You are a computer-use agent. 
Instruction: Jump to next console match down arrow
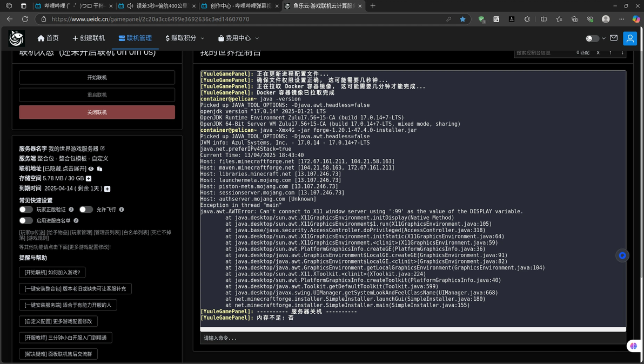(x=622, y=52)
